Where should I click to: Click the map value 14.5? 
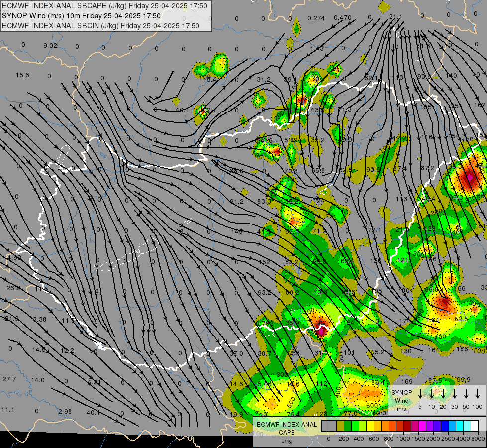coord(39,350)
